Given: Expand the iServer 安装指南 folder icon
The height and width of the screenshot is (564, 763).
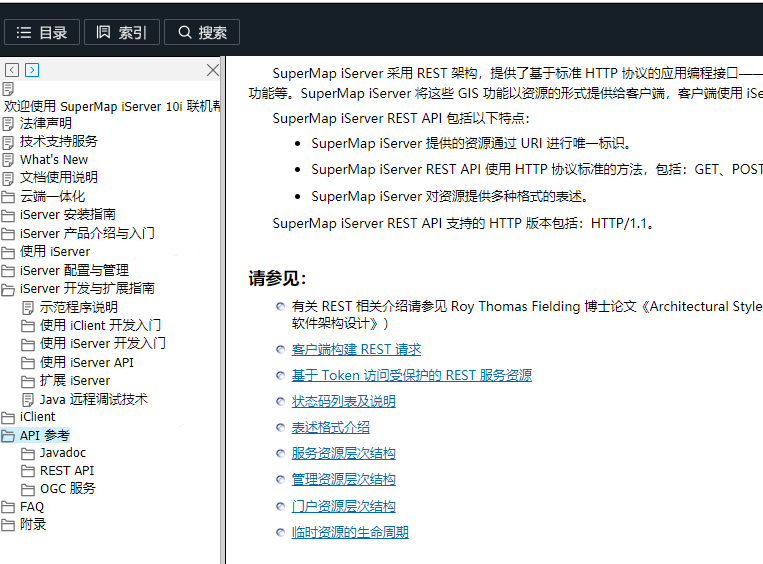Looking at the screenshot, I should coord(8,215).
